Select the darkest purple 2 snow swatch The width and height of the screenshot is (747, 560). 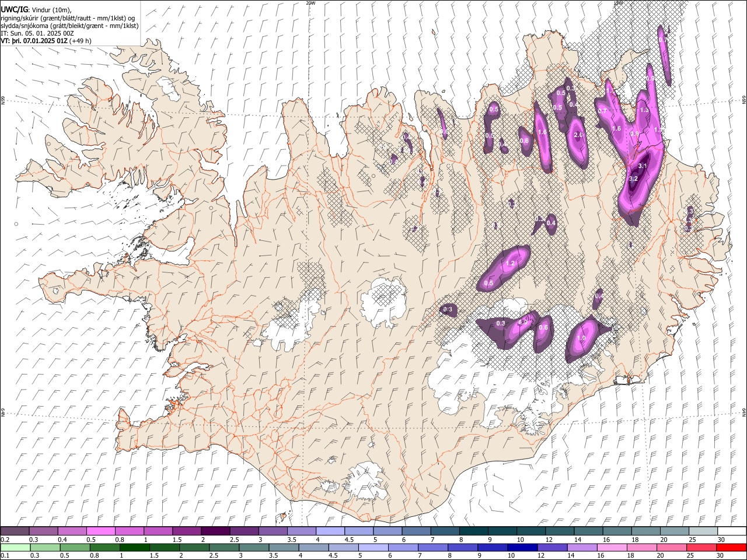(215, 531)
